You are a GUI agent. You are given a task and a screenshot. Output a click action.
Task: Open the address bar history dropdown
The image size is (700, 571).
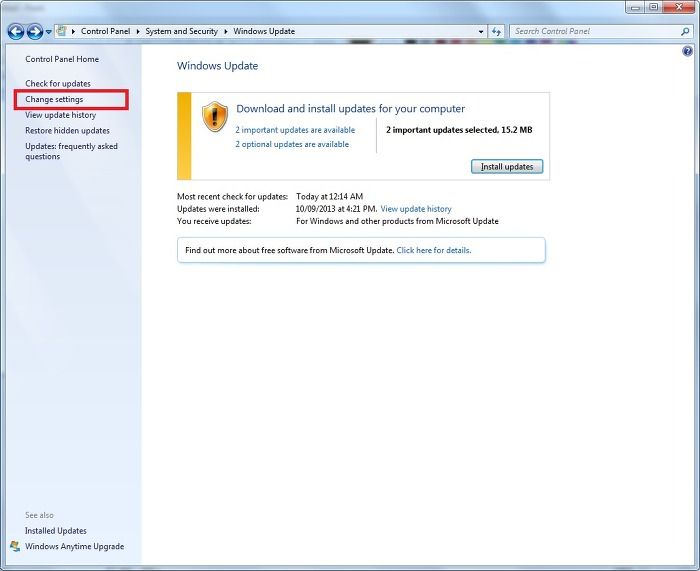(x=481, y=32)
